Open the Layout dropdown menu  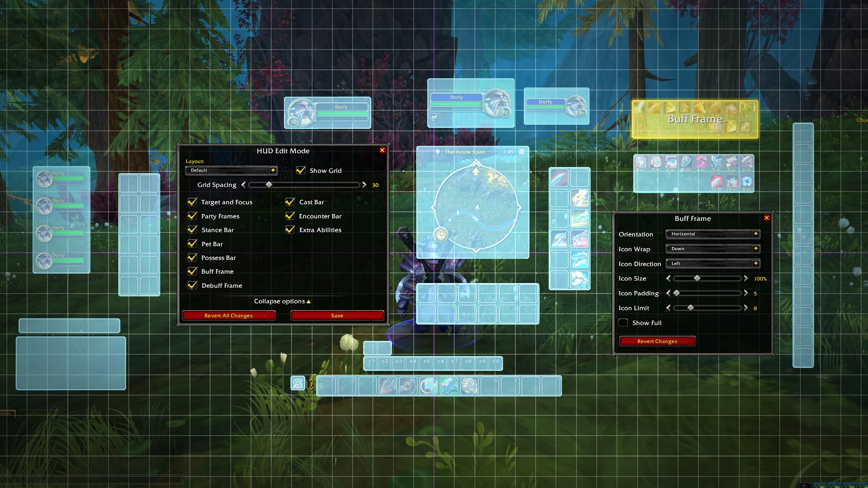pyautogui.click(x=231, y=170)
